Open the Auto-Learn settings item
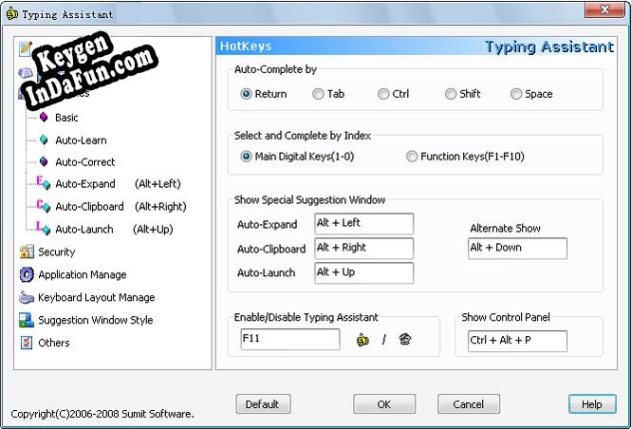Viewport: 631px width, 429px height. click(x=81, y=140)
